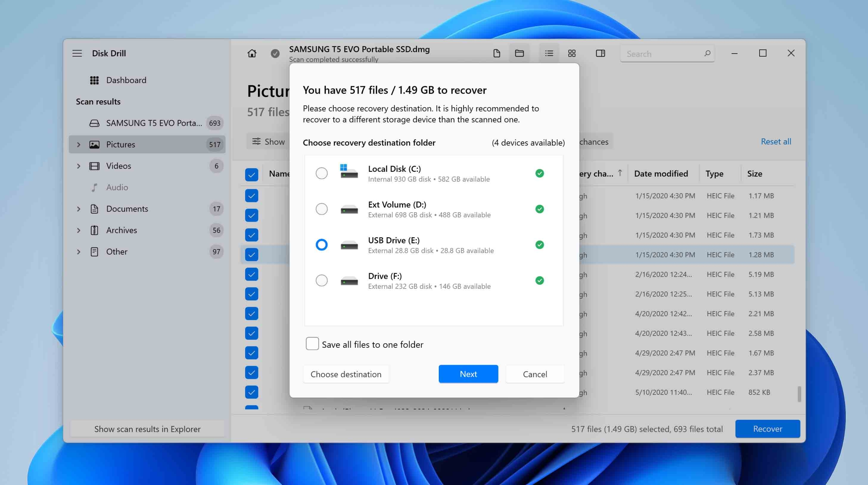Open the hamburger menu next to Disk Drill
The width and height of the screenshot is (868, 485).
tap(77, 53)
